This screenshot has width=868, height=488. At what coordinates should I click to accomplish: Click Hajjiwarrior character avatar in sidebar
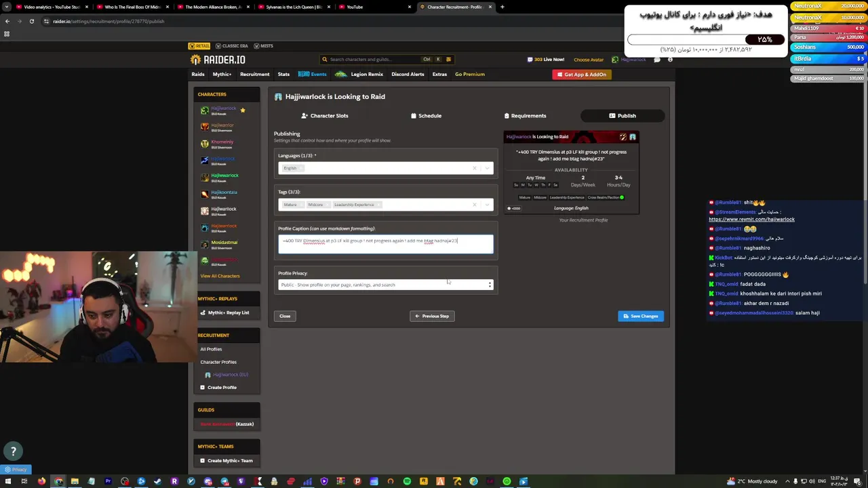tap(205, 126)
